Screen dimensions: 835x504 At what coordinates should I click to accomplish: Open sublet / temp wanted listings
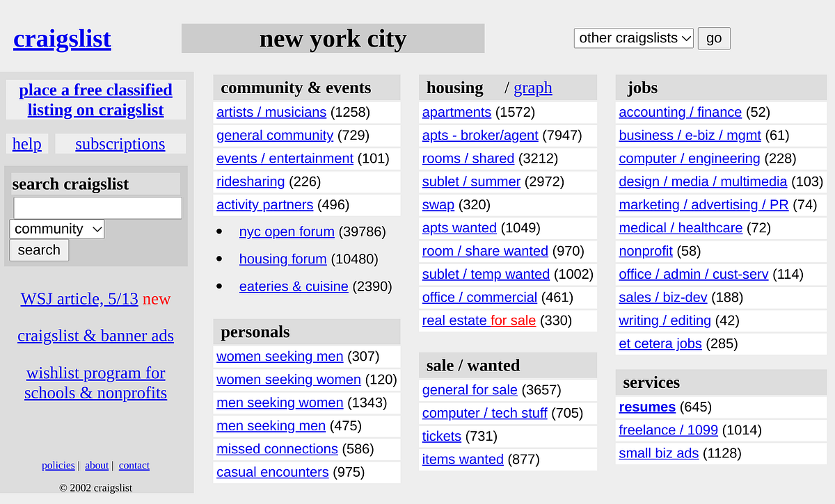pyautogui.click(x=486, y=274)
